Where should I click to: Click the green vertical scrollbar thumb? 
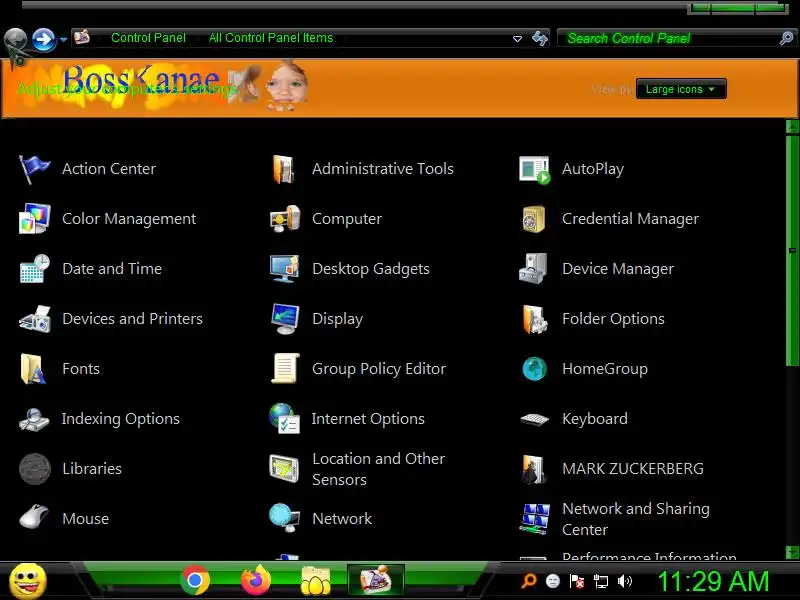792,250
